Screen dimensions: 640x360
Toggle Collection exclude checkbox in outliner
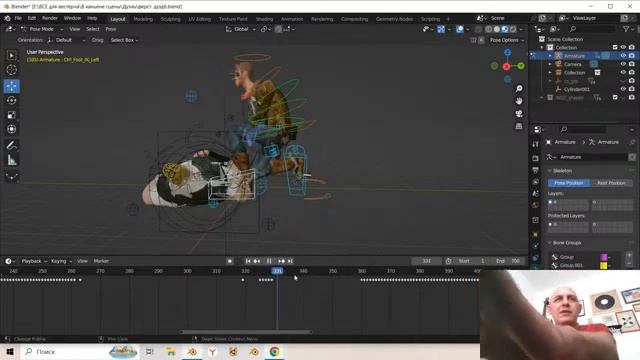[615, 47]
